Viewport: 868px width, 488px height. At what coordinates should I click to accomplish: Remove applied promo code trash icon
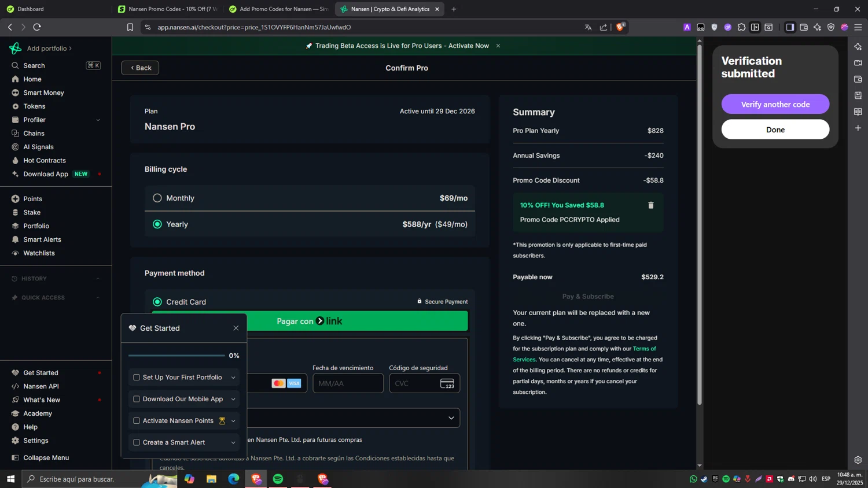pos(650,205)
